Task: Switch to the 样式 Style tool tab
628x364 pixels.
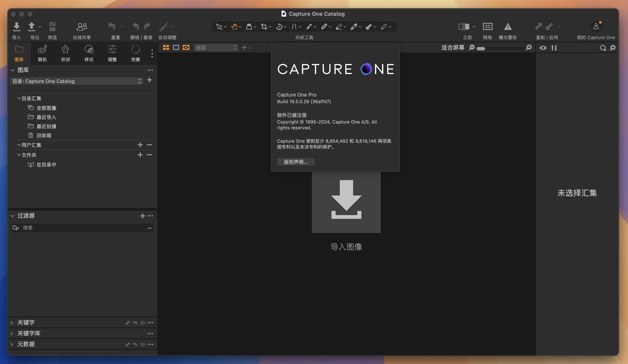Action: [89, 53]
